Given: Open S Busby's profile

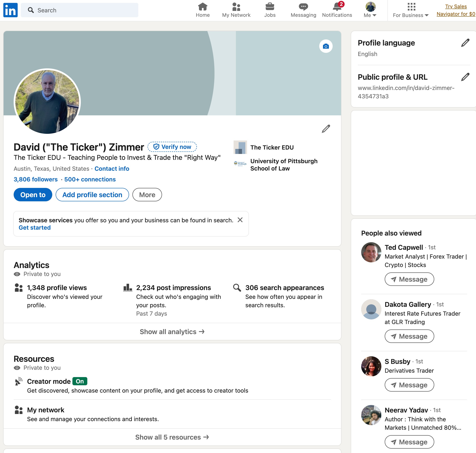Looking at the screenshot, I should click(x=398, y=362).
